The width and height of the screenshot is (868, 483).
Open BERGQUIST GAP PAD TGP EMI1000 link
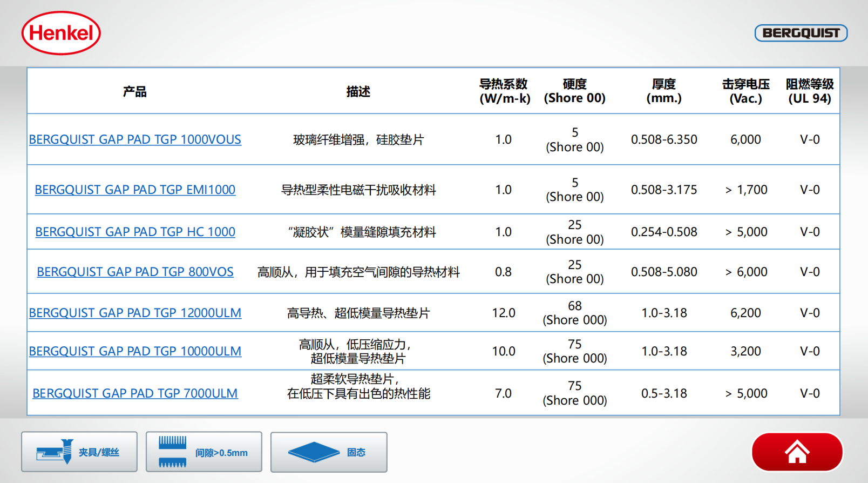coord(135,190)
